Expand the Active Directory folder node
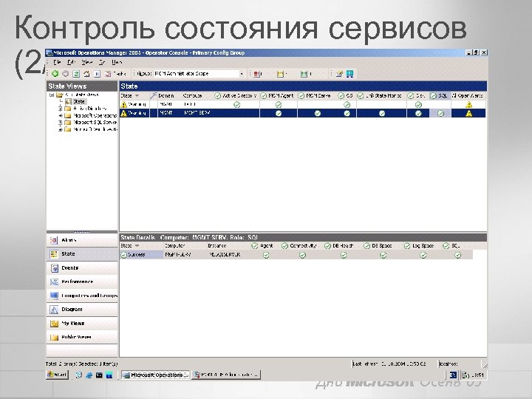This screenshot has height=399, width=532. (x=60, y=109)
